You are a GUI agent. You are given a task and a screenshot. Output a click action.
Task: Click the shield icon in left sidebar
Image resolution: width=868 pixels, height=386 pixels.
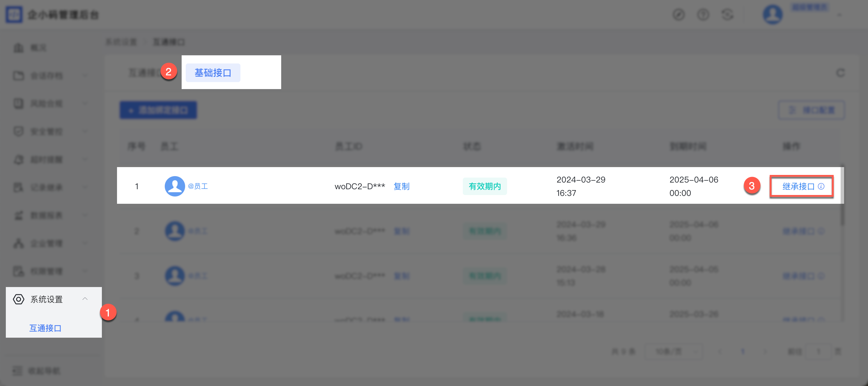[x=19, y=132]
